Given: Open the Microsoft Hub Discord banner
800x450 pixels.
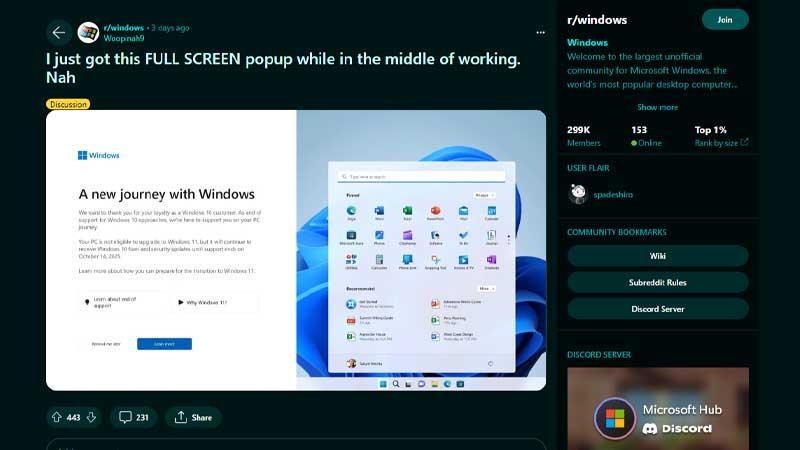Looking at the screenshot, I should tap(658, 408).
